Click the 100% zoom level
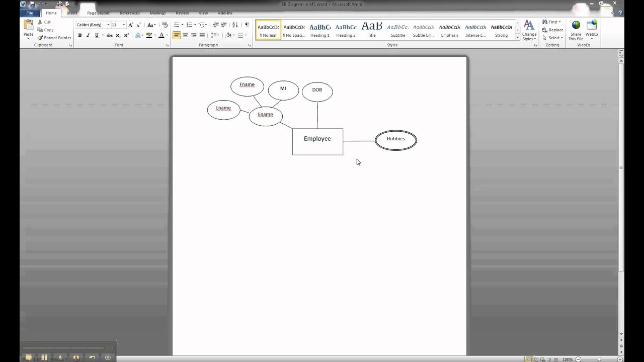The width and height of the screenshot is (644, 362). [567, 359]
